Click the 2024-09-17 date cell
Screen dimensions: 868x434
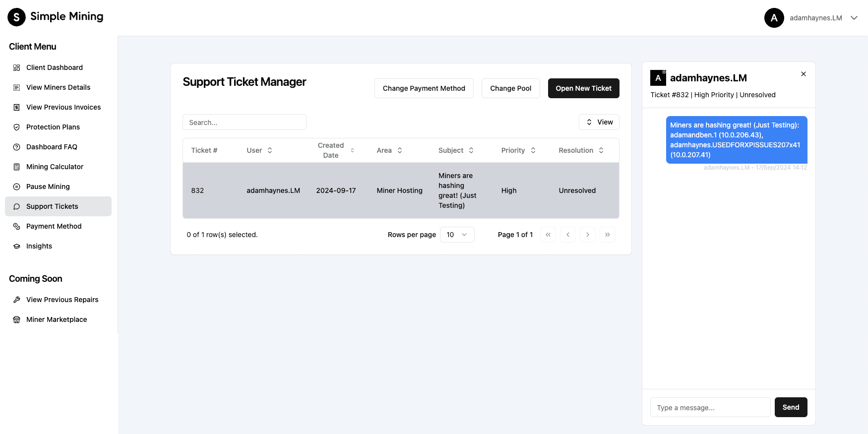336,190
